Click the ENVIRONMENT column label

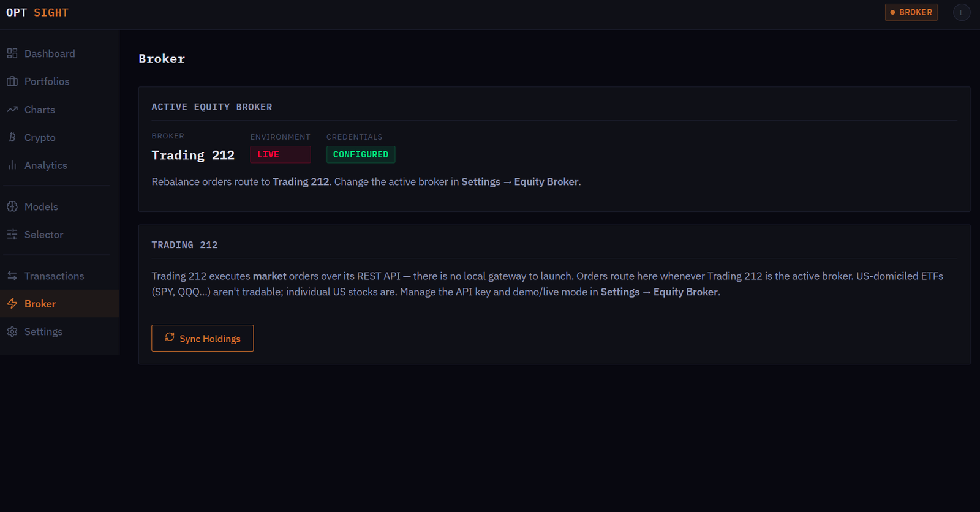pos(281,137)
